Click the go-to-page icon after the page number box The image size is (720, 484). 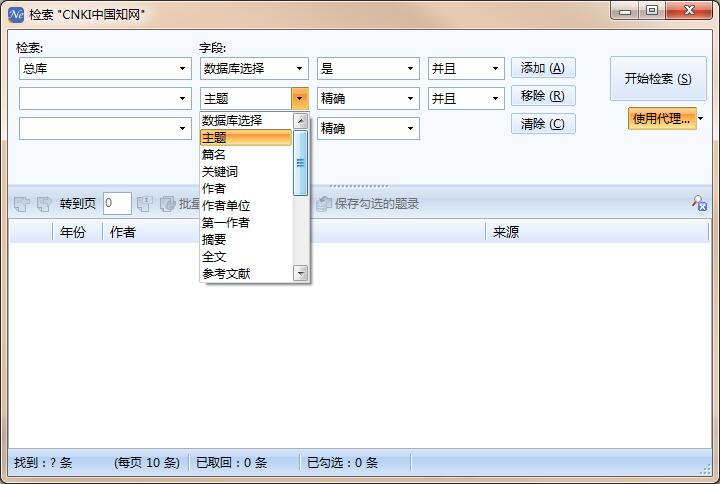(144, 204)
